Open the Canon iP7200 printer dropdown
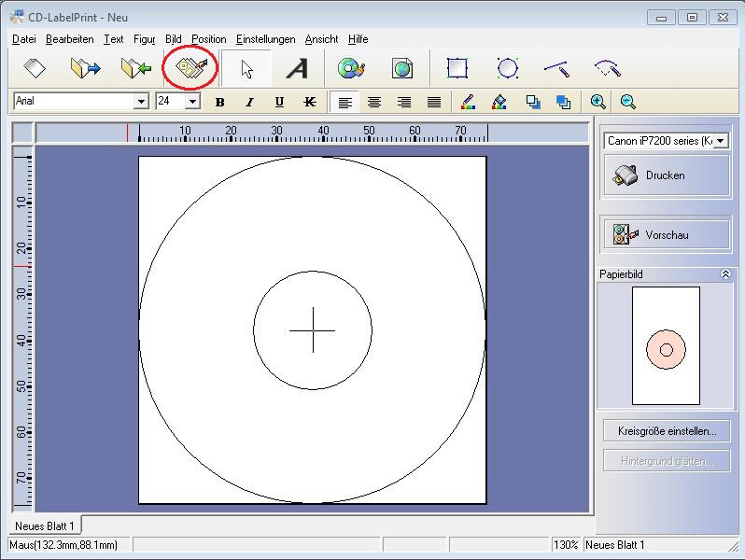 tap(721, 141)
